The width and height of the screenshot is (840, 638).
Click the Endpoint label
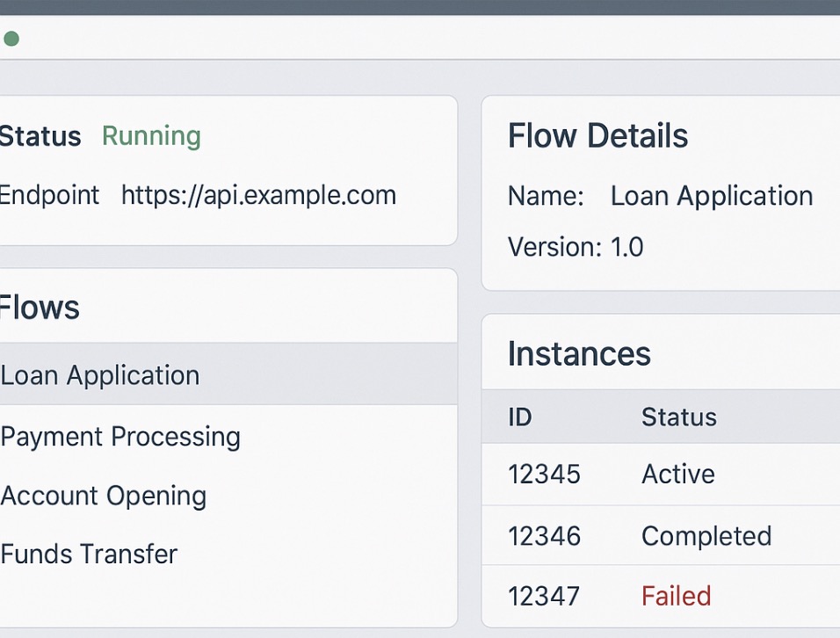click(x=49, y=195)
